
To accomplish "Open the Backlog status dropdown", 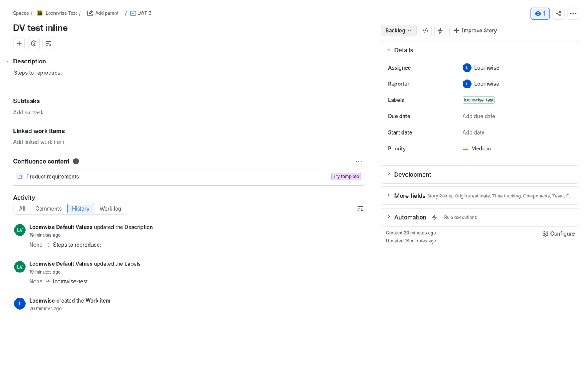I will 399,31.
